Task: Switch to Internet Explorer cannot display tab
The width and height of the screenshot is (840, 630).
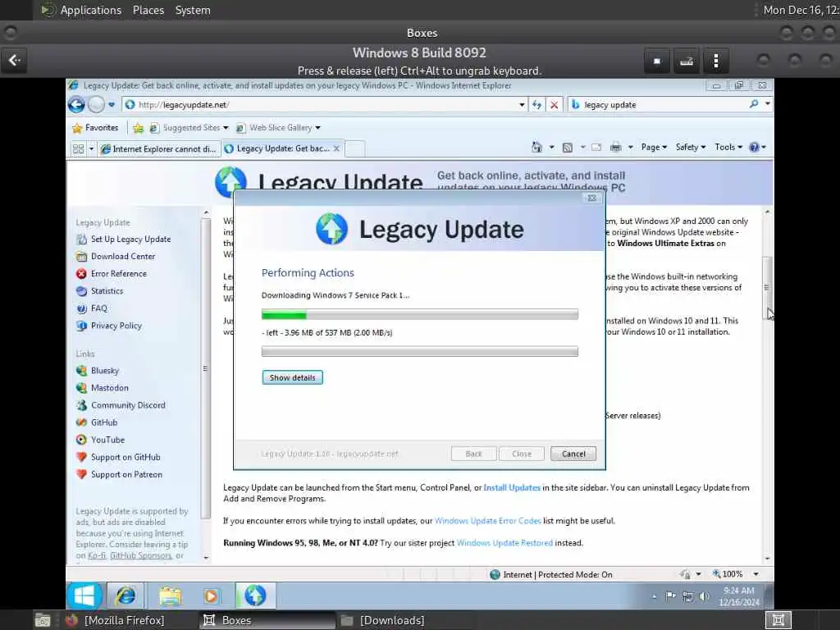Action: 158,149
